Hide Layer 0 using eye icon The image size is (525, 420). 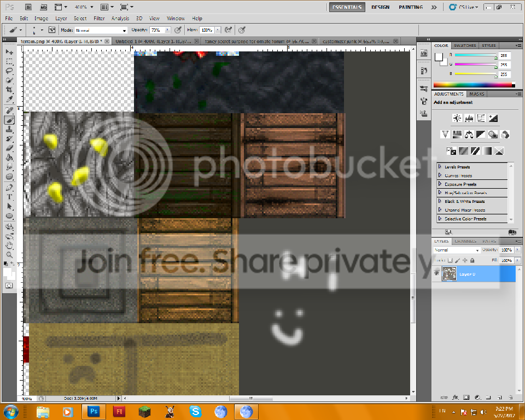(437, 273)
